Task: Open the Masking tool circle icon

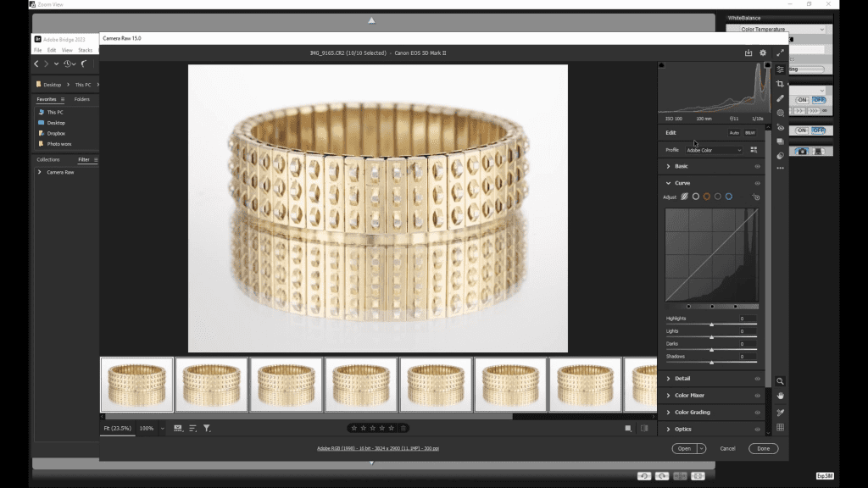Action: click(x=780, y=113)
